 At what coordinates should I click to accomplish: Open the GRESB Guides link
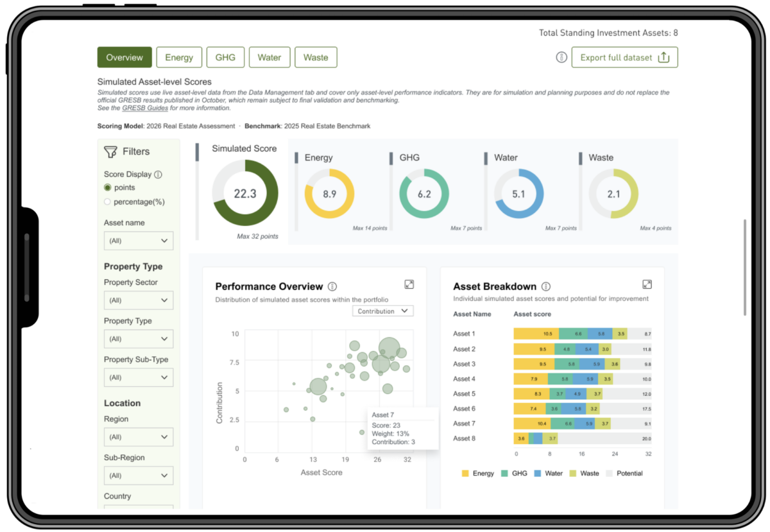145,108
